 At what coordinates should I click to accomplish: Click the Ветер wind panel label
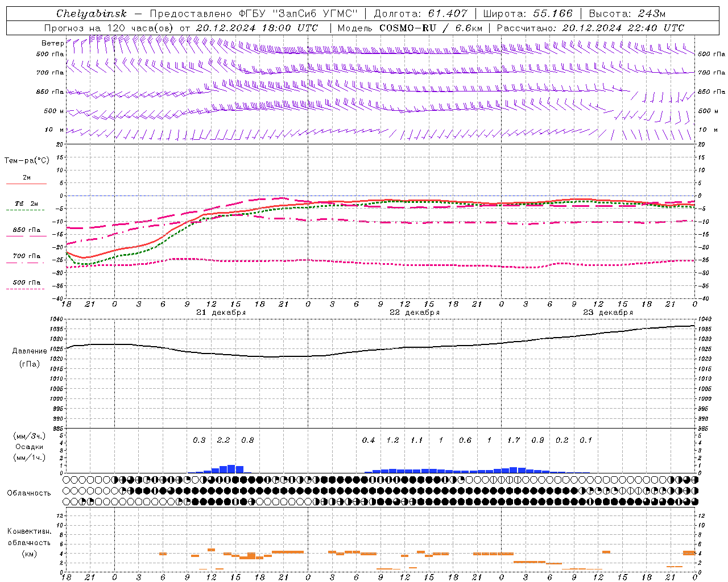pyautogui.click(x=53, y=43)
